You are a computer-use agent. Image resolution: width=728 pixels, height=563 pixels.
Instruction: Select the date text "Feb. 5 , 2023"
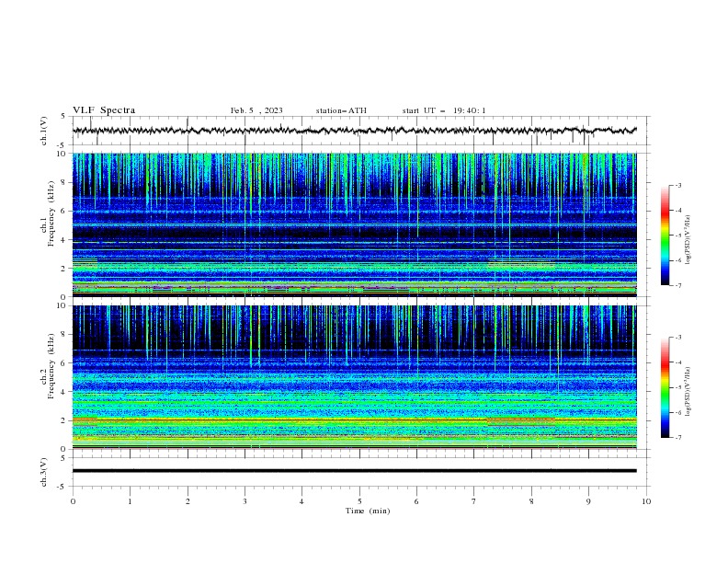(x=256, y=110)
